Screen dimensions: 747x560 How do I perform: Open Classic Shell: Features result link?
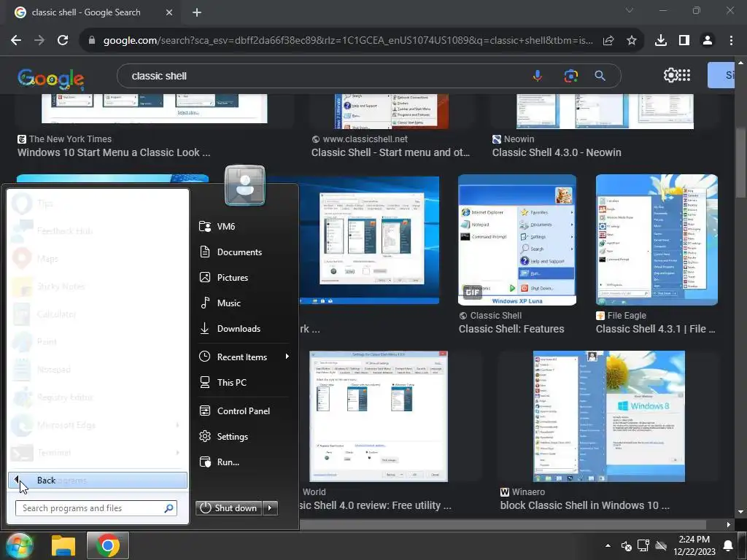(511, 329)
